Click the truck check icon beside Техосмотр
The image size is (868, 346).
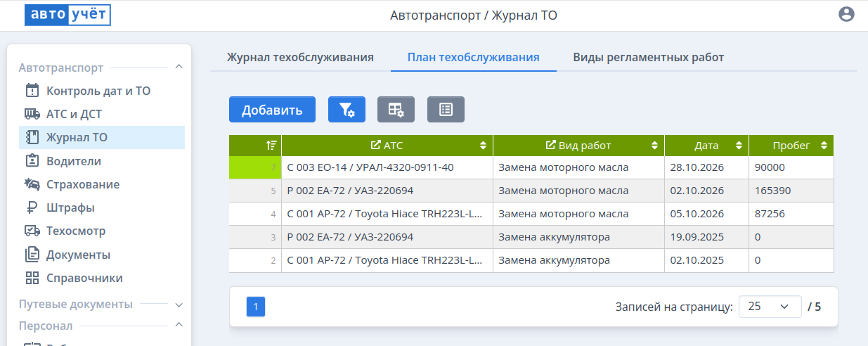click(x=32, y=231)
